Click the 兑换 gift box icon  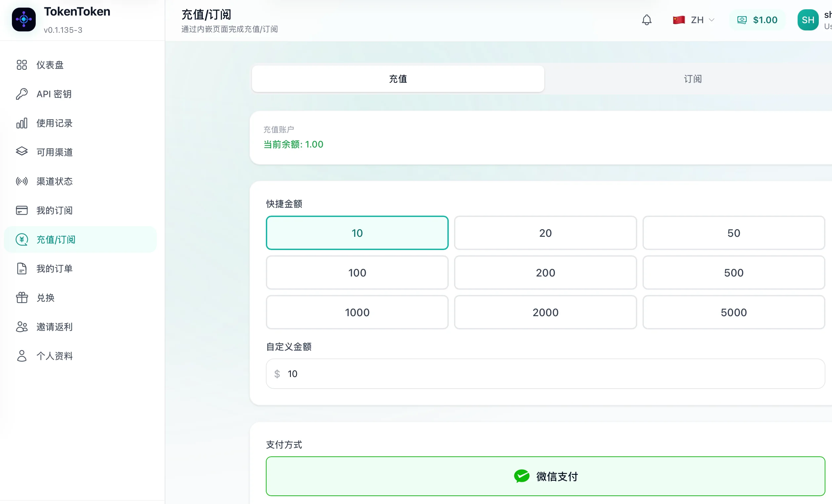coord(21,298)
